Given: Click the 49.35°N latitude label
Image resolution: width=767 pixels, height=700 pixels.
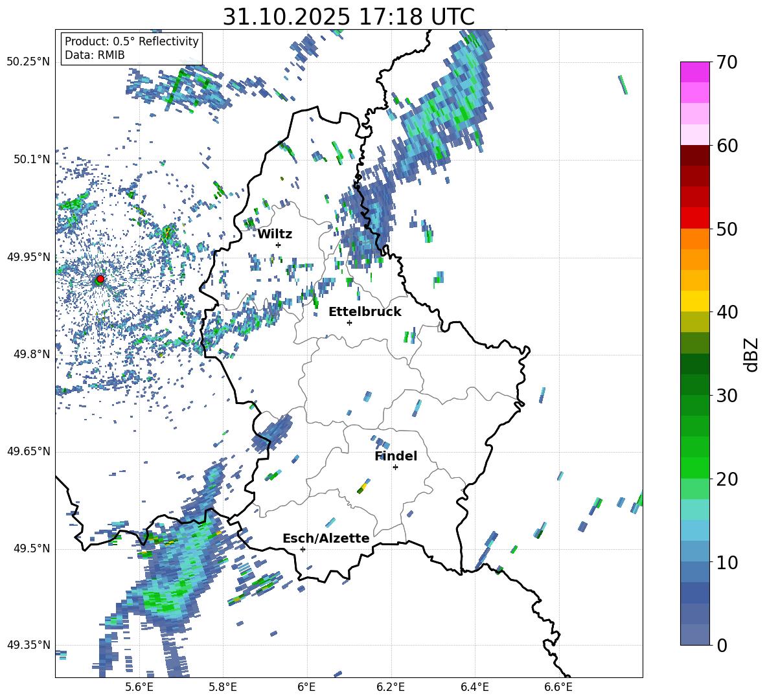Looking at the screenshot, I should [28, 645].
